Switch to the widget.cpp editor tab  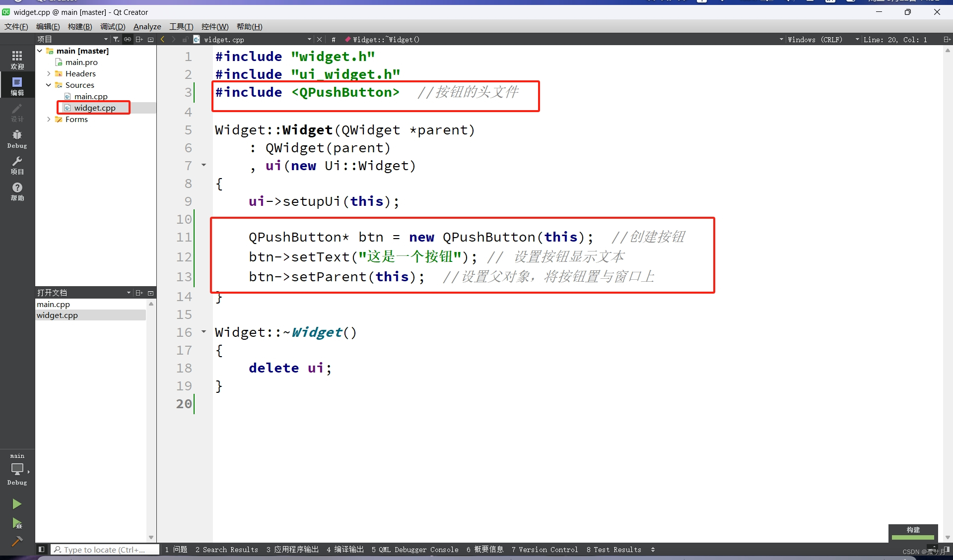(224, 39)
